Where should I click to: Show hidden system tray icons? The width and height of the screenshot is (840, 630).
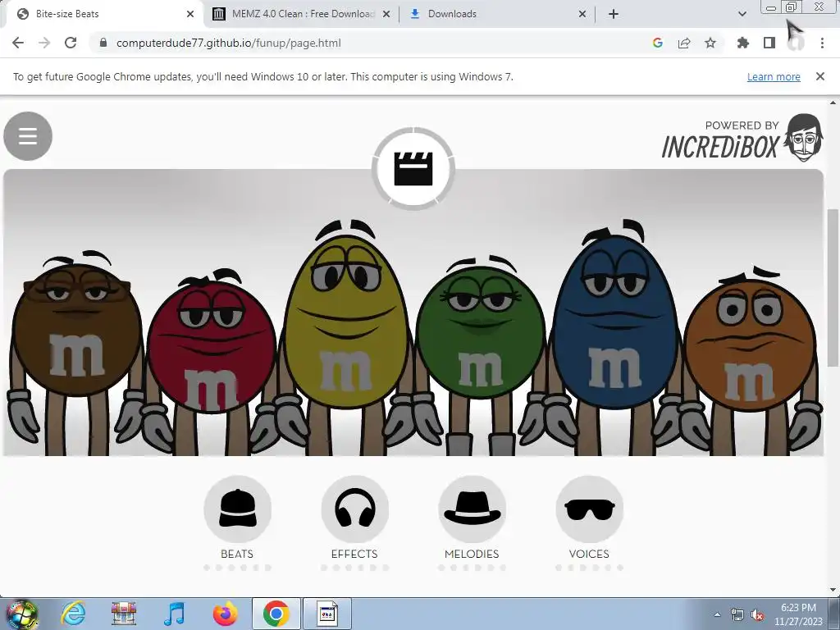(717, 614)
